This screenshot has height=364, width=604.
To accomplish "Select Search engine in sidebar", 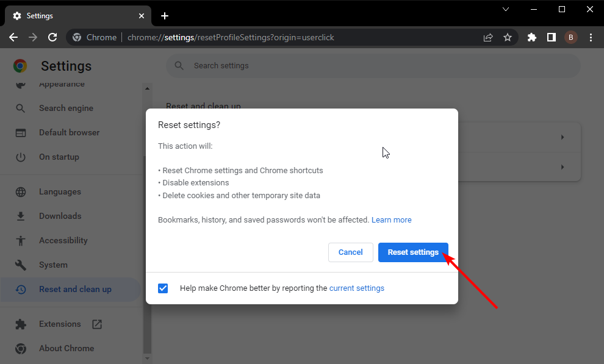I will [66, 108].
